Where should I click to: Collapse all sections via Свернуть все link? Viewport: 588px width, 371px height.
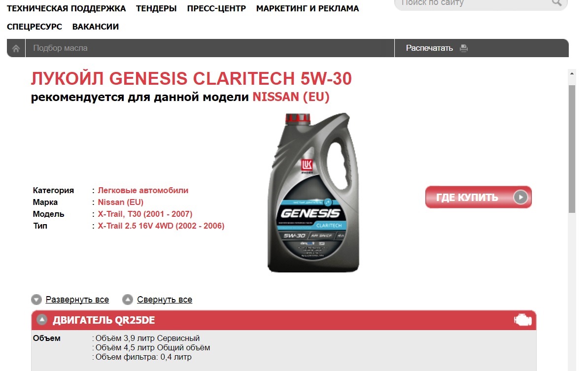click(x=165, y=300)
